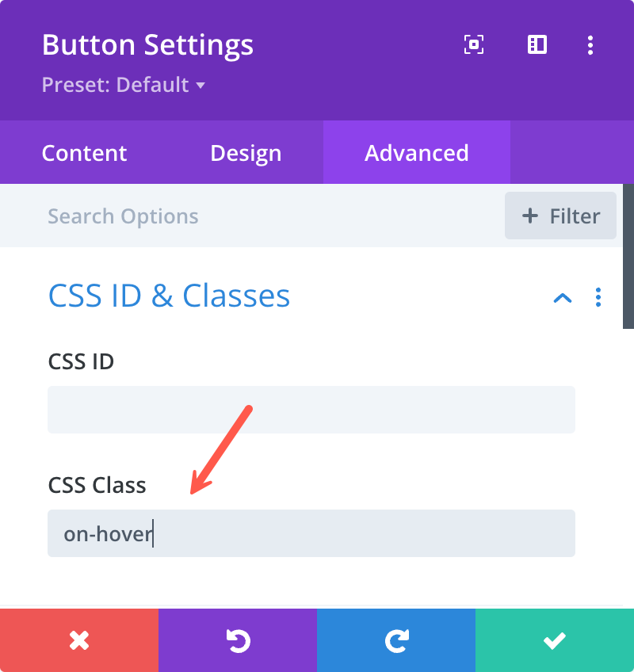The height and width of the screenshot is (672, 634).
Task: Select the Advanced tab
Action: 416,153
